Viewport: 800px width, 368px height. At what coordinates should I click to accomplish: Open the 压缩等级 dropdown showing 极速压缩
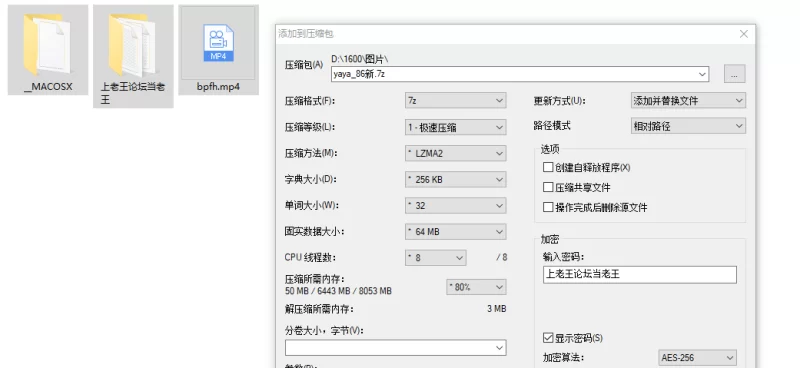click(x=456, y=127)
